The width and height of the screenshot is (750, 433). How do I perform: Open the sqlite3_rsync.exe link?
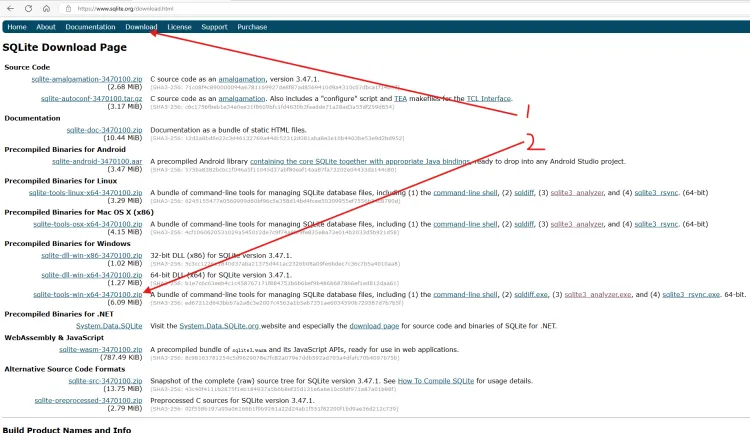point(691,294)
